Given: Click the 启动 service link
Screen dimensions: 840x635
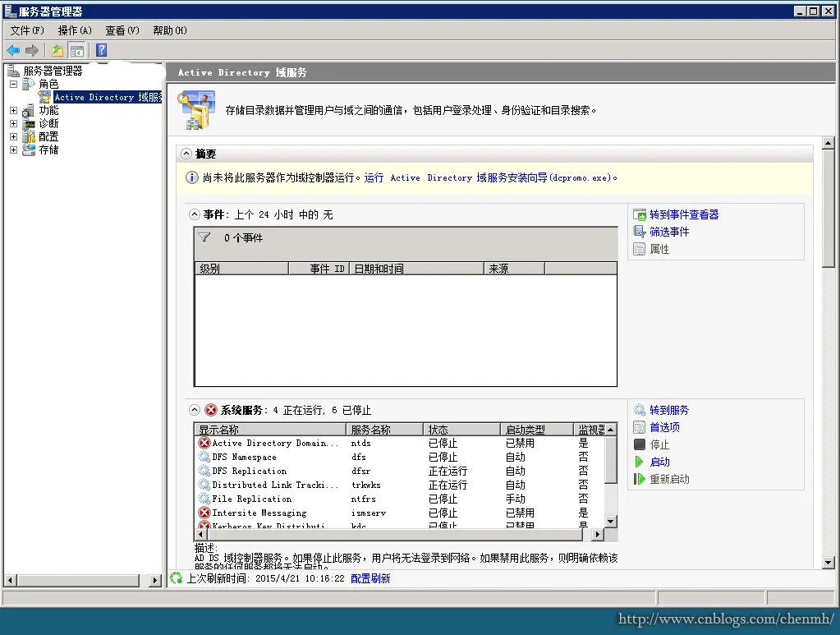Looking at the screenshot, I should [660, 462].
